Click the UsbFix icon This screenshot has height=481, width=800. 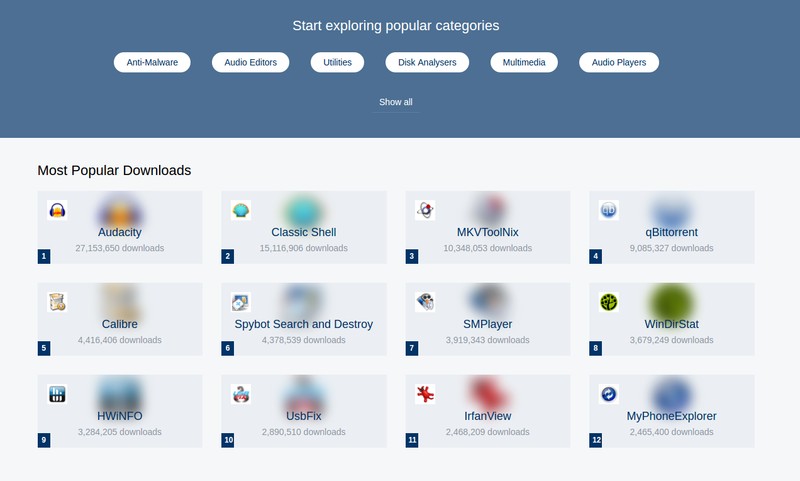click(x=241, y=394)
